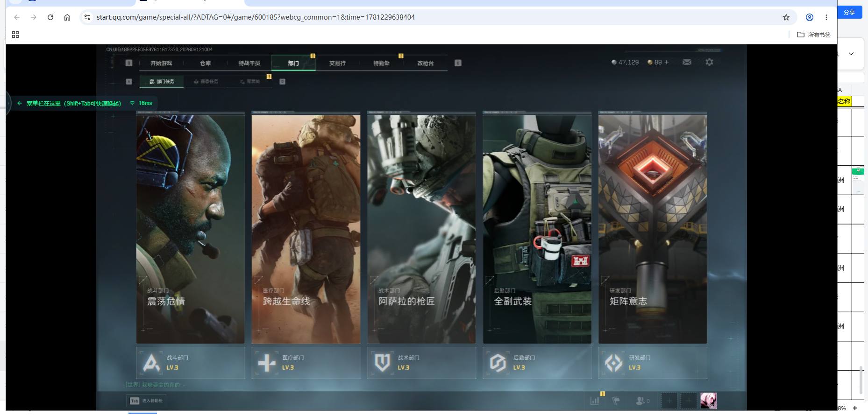Go forward in browser history
Viewport: 868px width, 415px height.
point(34,17)
